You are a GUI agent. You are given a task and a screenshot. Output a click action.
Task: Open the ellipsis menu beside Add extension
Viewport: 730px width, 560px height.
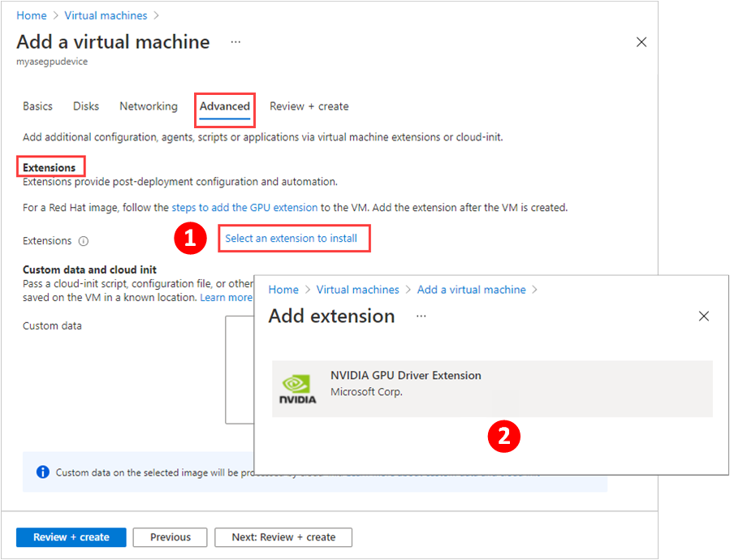421,317
